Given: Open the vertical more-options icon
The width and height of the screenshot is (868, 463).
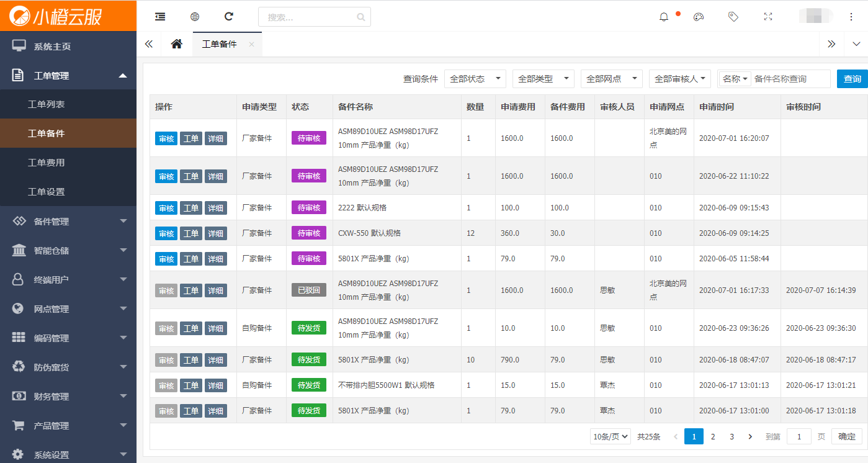Looking at the screenshot, I should click(x=851, y=17).
